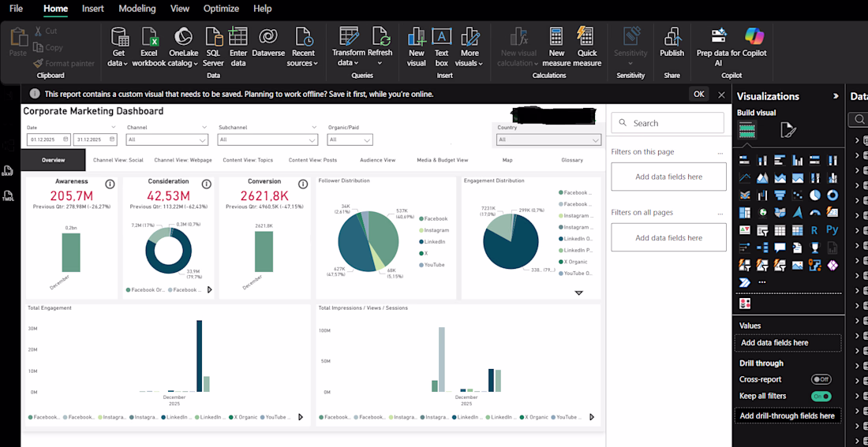Click the SQL Server icon
The height and width of the screenshot is (447, 868).
pos(213,38)
